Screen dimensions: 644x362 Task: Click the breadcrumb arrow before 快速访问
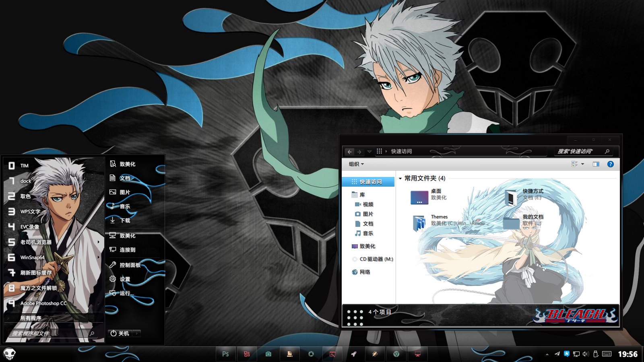[386, 152]
